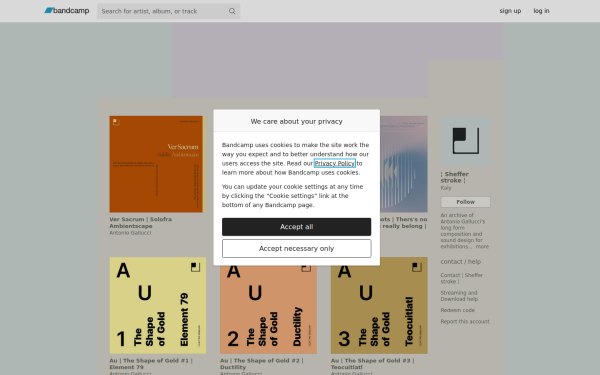Open Au | The Shape of Gold #1 title link
Image resolution: width=600 pixels, height=375 pixels.
(151, 364)
